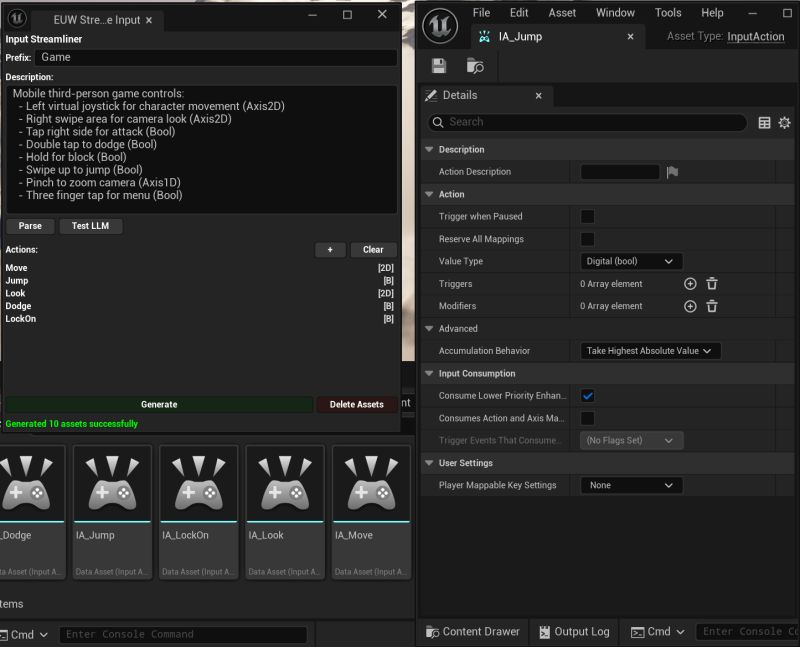Open the Asset menu in the menu bar
800x647 pixels.
(562, 12)
